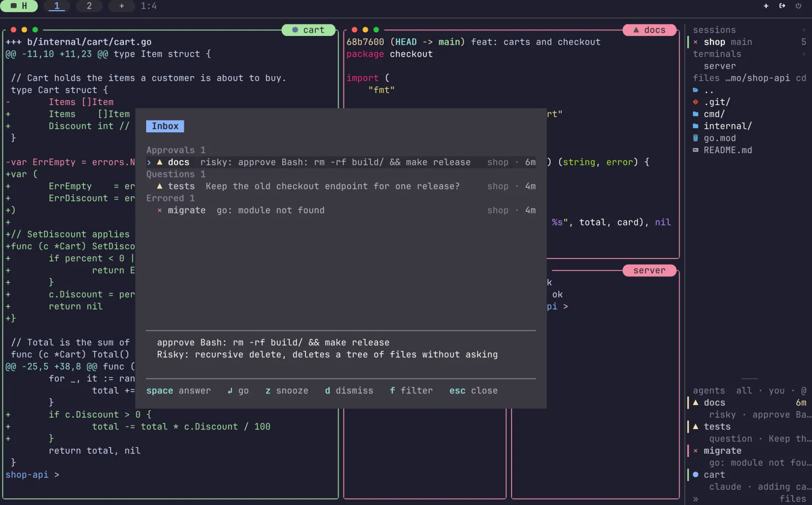Select the shop main session

(749, 42)
